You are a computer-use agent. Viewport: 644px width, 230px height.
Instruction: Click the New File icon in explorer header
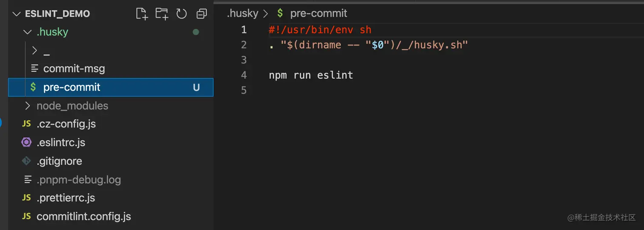point(142,14)
